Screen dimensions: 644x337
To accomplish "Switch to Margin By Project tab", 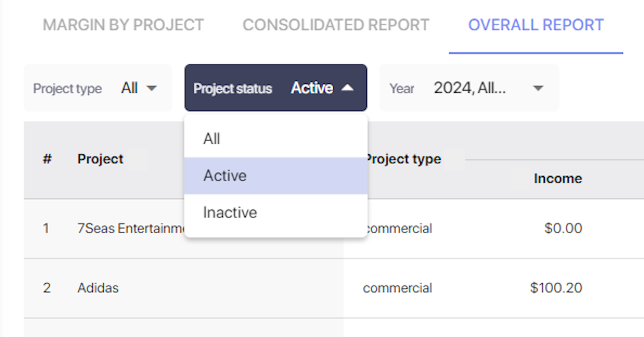I will coord(123,25).
